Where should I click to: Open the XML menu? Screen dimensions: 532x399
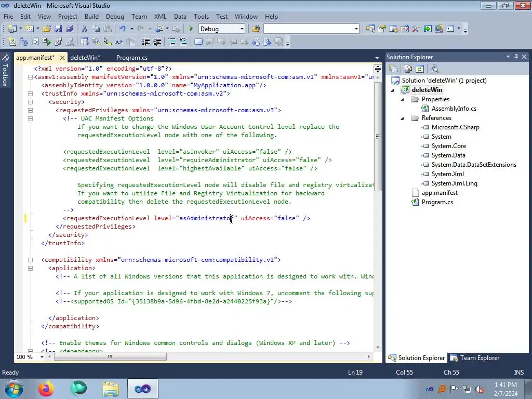tap(161, 16)
